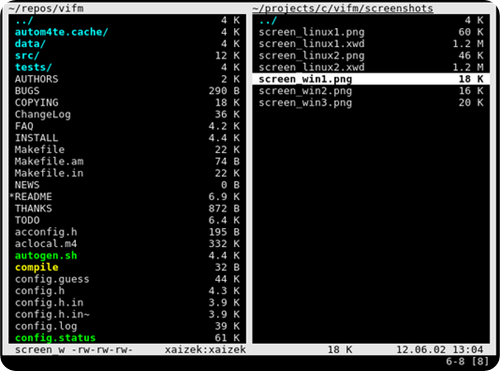Click the 290 B size of BUGS
500x371 pixels.
[x=224, y=91]
